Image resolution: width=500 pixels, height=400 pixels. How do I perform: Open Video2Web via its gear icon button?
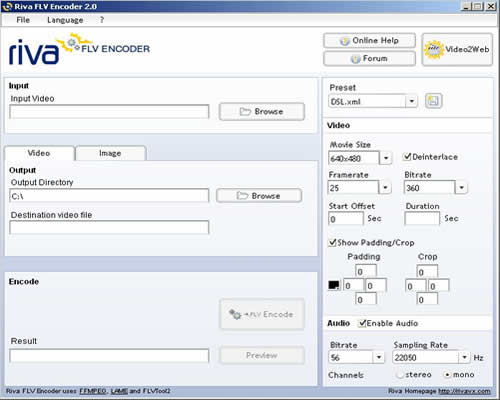point(457,50)
